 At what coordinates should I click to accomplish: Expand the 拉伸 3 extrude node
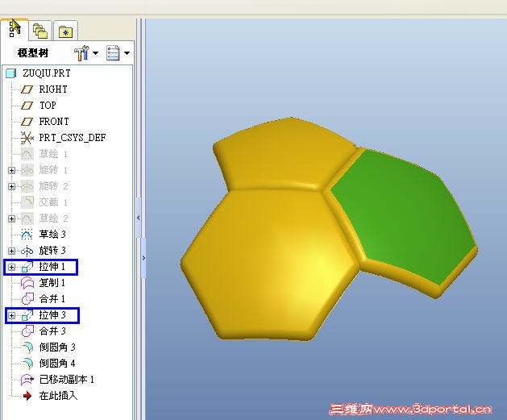(x=11, y=316)
